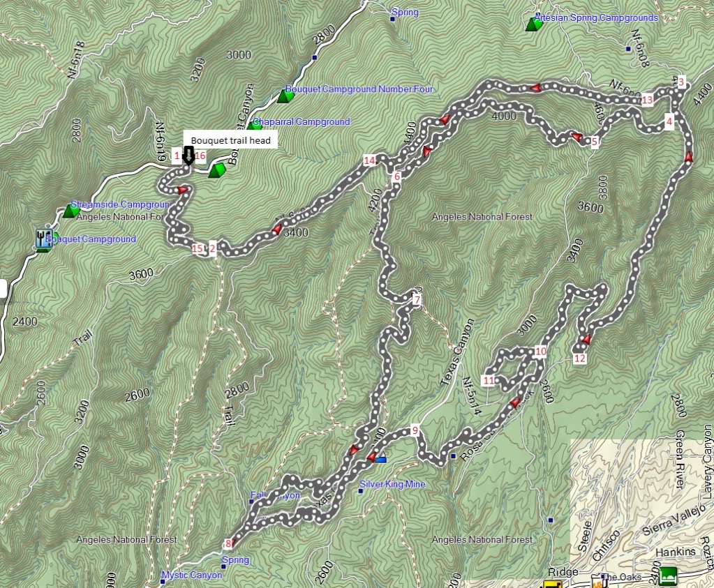Click the Bouquet Campground fork-and-knife icon
Viewport: 714px width, 588px height.
pyautogui.click(x=43, y=239)
